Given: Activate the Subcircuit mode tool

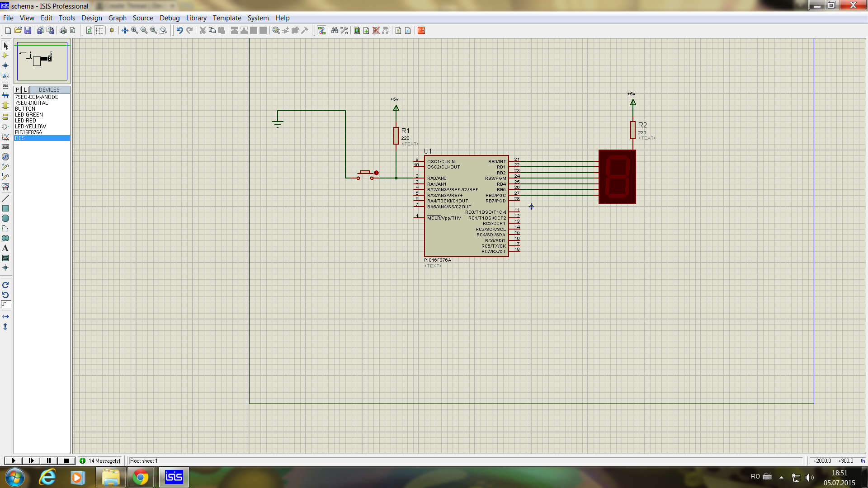Looking at the screenshot, I should point(5,105).
